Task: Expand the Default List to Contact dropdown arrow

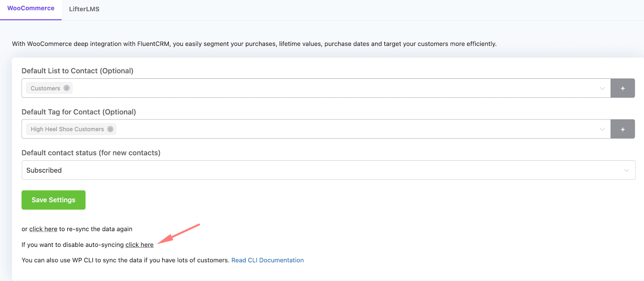Action: [602, 88]
